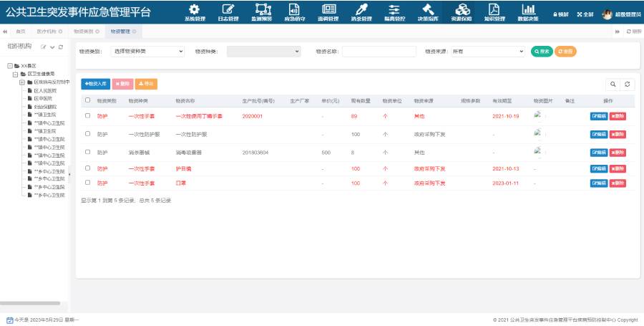
Task: Open the 知识管理 PDF document icon
Action: pyautogui.click(x=494, y=9)
